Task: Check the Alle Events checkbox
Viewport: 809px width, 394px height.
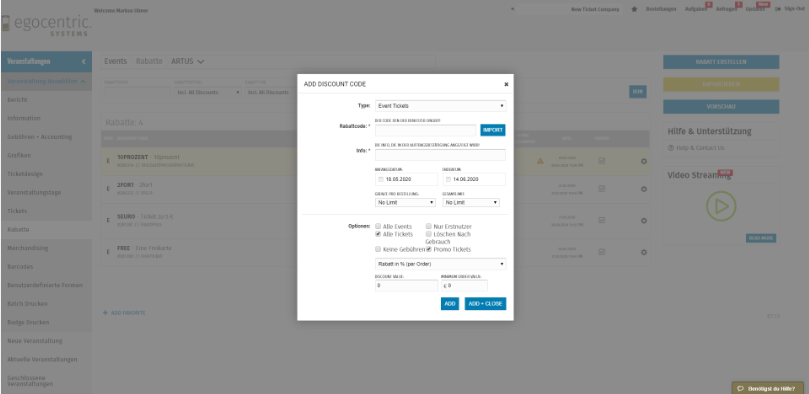Action: (378, 226)
